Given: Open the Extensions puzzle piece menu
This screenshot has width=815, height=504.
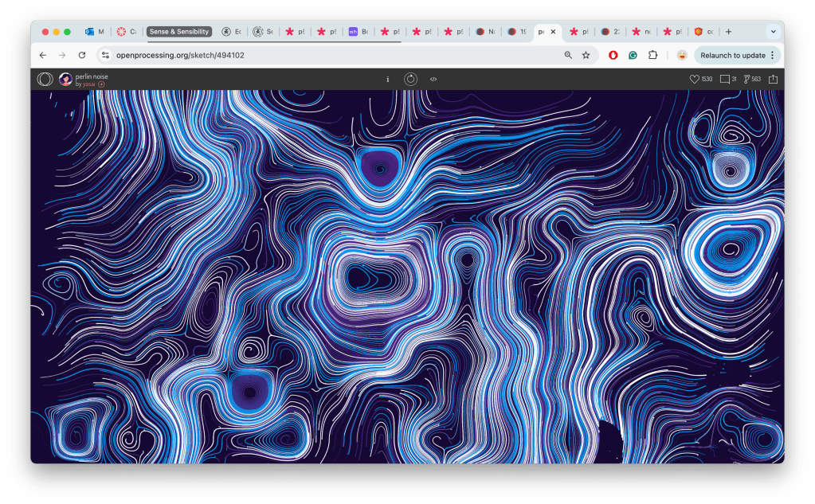Looking at the screenshot, I should 652,55.
